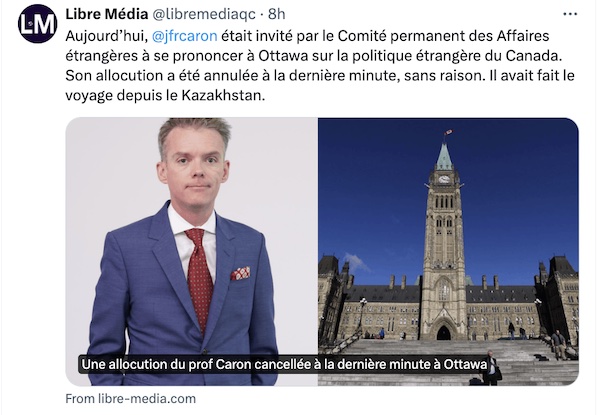The width and height of the screenshot is (600, 415).
Task: Follow the @jfrcaron mention link
Action: [x=184, y=36]
